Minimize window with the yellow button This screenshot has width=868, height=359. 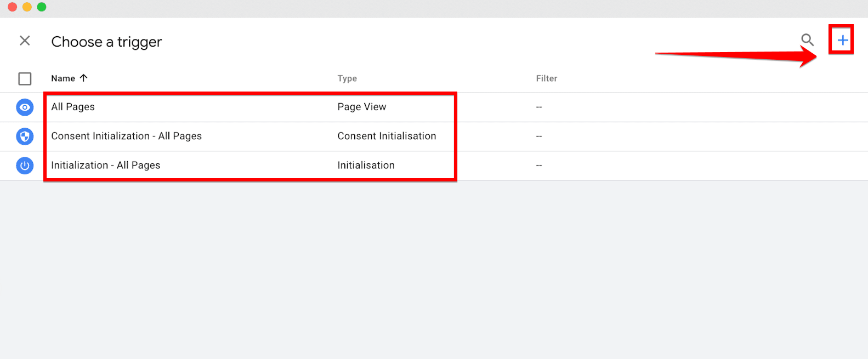coord(27,7)
